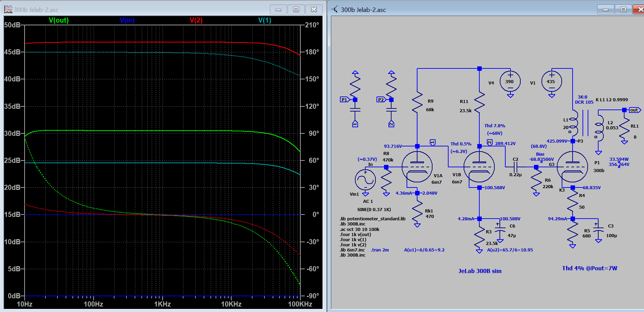Select load resistor RL1 8 ohm
The height and width of the screenshot is (312, 644).
[625, 128]
